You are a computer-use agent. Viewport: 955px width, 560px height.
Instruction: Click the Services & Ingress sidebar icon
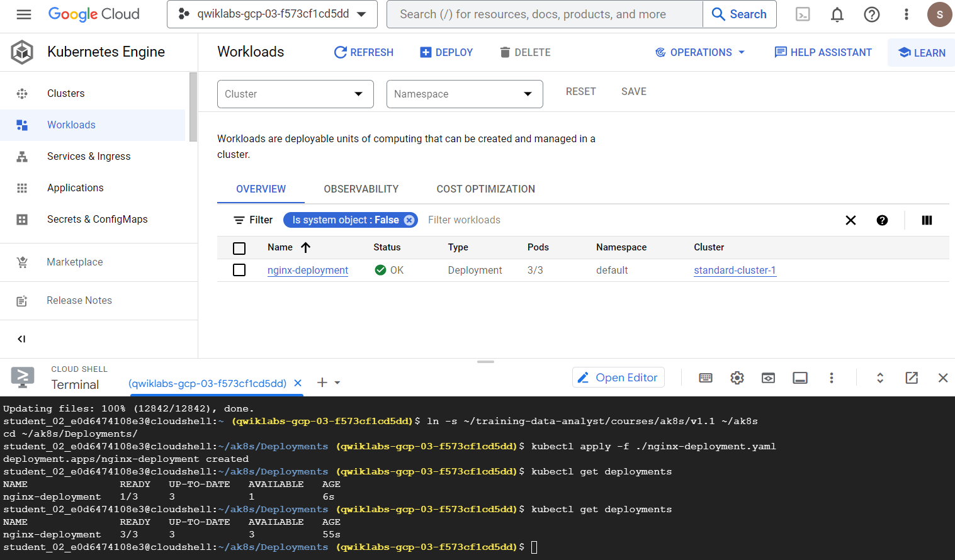(22, 157)
